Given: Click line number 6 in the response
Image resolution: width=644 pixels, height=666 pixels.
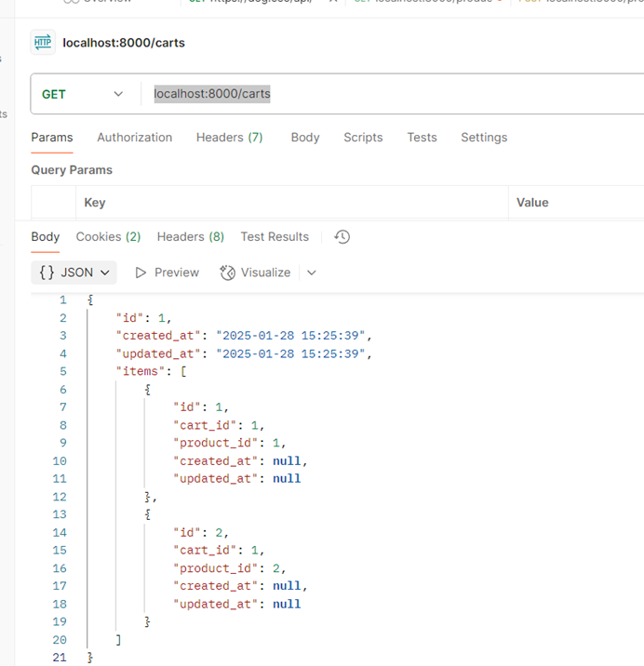Looking at the screenshot, I should click(x=63, y=390).
